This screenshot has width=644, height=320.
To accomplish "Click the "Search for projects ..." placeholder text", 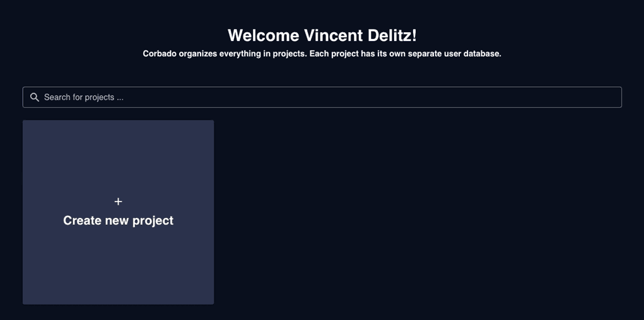I will tap(84, 98).
